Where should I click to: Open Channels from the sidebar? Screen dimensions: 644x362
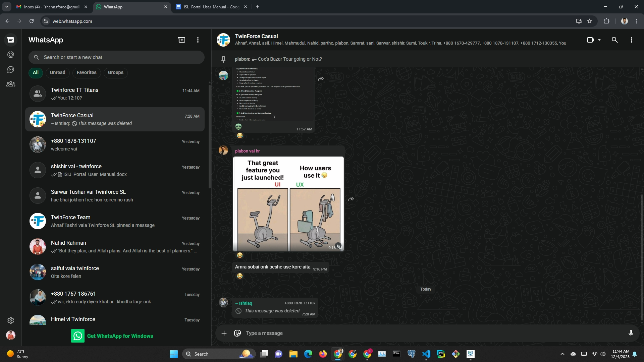click(x=11, y=69)
